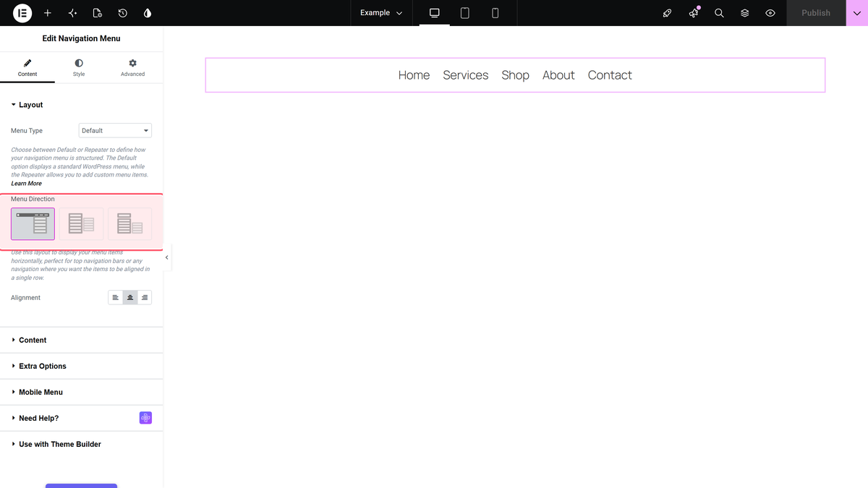Expand the Extra Options section
Screen dimensions: 868x488
[81, 366]
